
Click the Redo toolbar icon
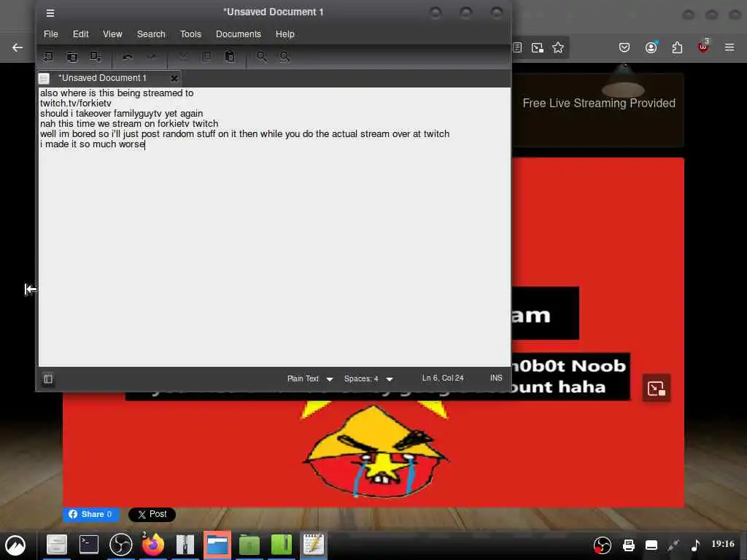click(x=152, y=57)
